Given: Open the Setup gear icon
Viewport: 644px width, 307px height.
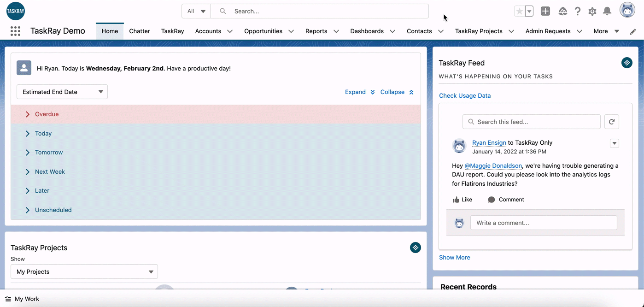Looking at the screenshot, I should (592, 12).
